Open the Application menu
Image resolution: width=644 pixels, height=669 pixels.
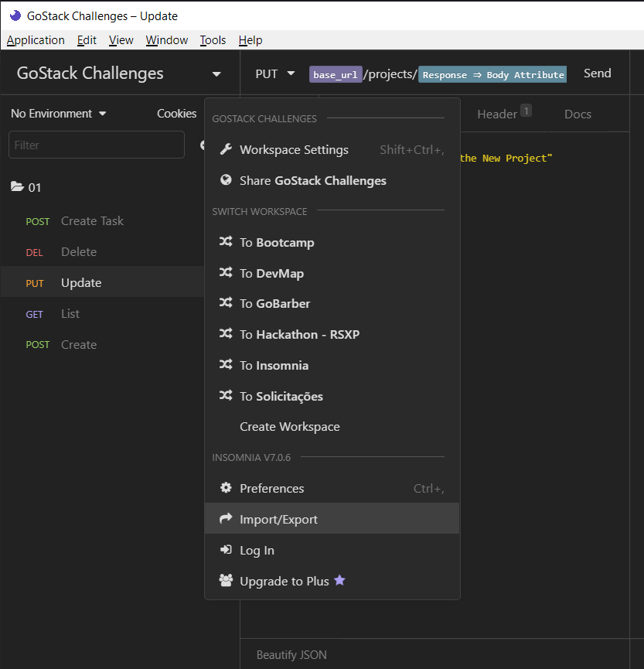click(36, 40)
